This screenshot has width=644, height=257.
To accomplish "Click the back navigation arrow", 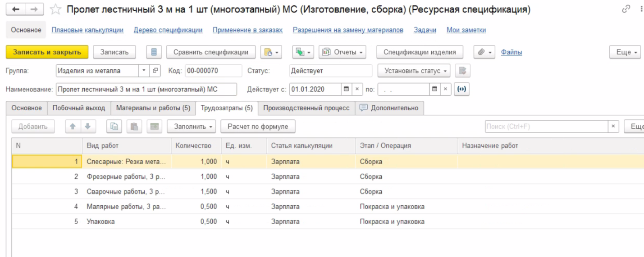I will tap(16, 9).
